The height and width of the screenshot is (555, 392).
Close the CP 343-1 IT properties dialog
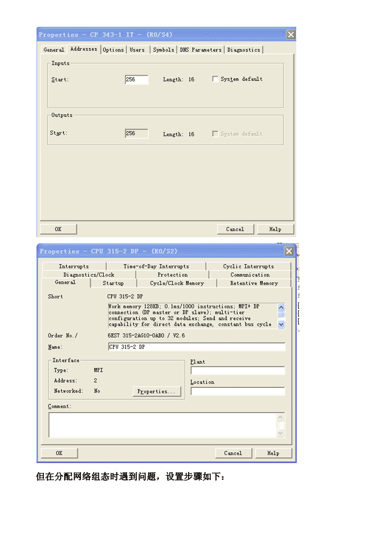pyautogui.click(x=291, y=34)
